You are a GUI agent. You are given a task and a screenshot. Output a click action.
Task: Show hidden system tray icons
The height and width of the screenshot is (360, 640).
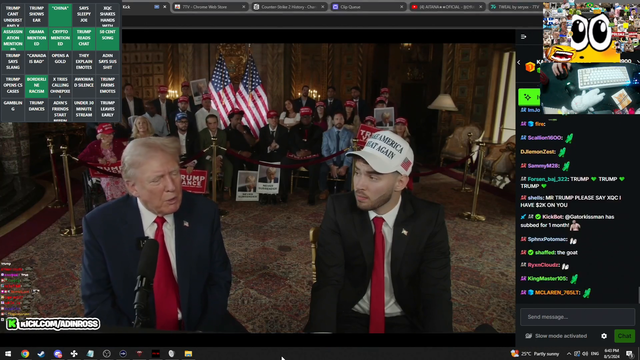click(569, 353)
